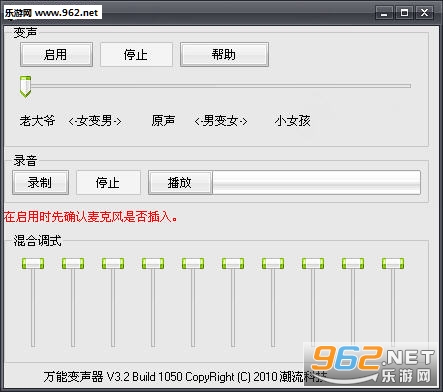Click the sixth equalizer slider handle
The width and height of the screenshot is (443, 392).
[233, 263]
